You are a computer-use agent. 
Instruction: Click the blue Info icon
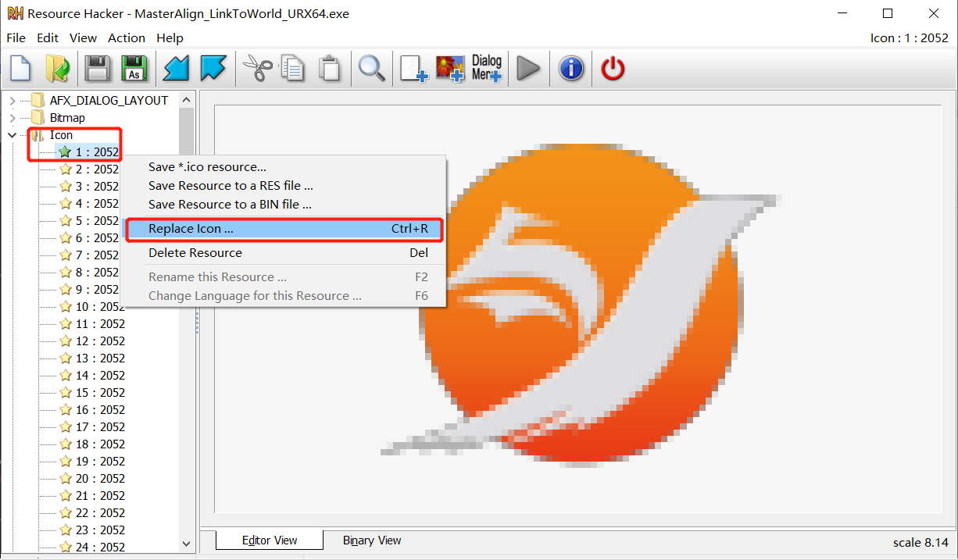coord(571,69)
